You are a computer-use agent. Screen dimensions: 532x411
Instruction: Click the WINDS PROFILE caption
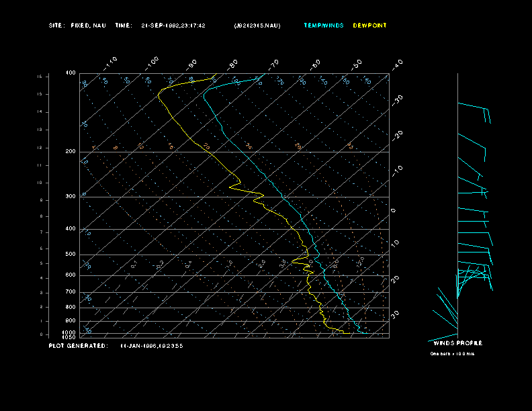pyautogui.click(x=457, y=343)
